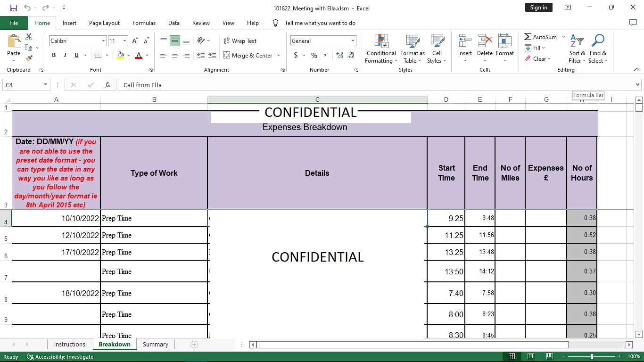Viewport: 644px width, 362px height.
Task: Increase the cell indent
Action: click(212, 55)
